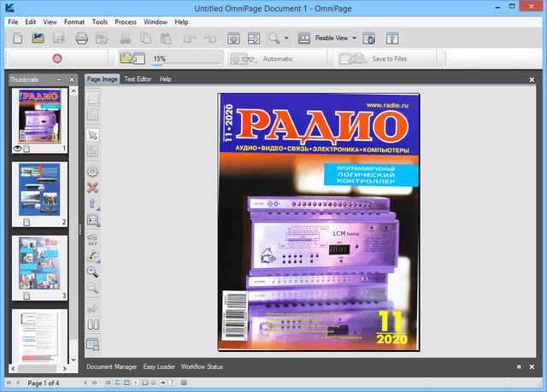Click the Save to Files button
The height and width of the screenshot is (392, 547).
(371, 59)
